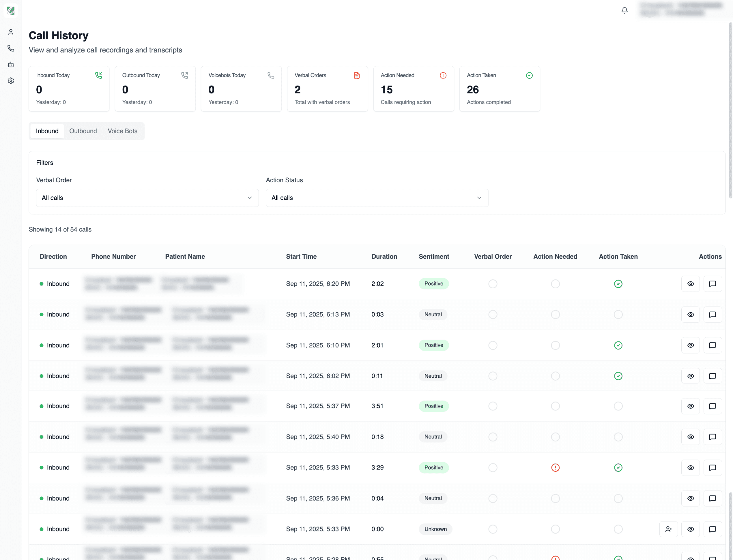Viewport: 733px width, 560px height.
Task: Click 'Total with verbal orders' caption
Action: 322,102
